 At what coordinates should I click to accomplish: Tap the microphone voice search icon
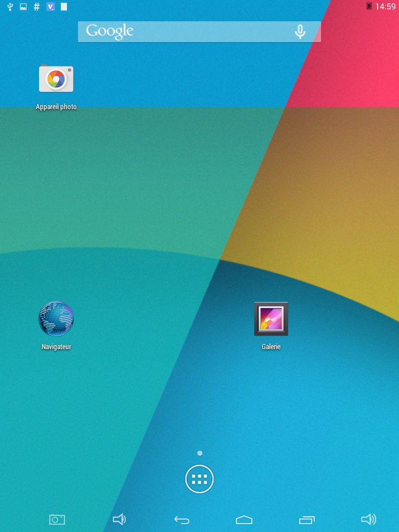coord(300,32)
